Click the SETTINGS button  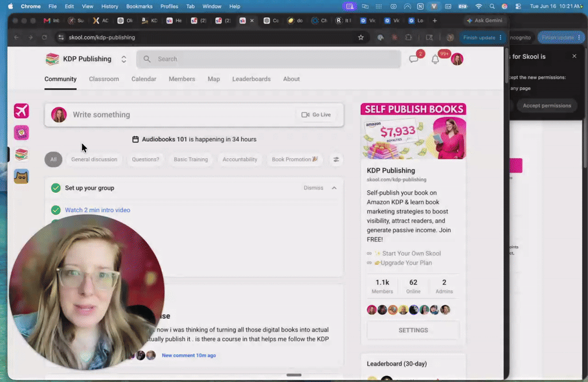click(x=413, y=330)
